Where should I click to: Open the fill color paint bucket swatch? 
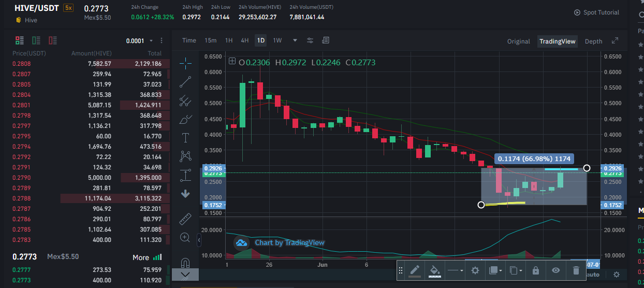(x=435, y=270)
